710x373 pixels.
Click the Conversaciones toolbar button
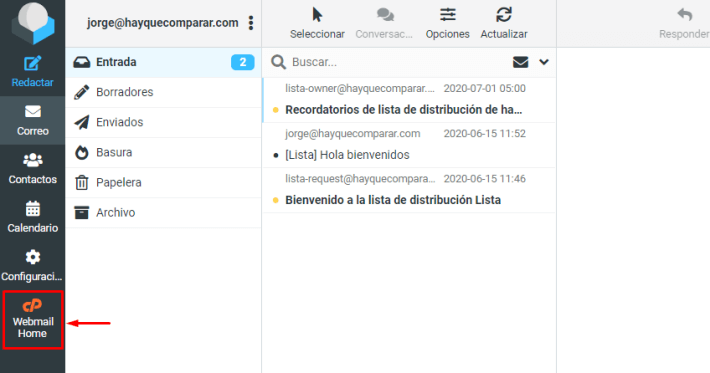point(384,24)
